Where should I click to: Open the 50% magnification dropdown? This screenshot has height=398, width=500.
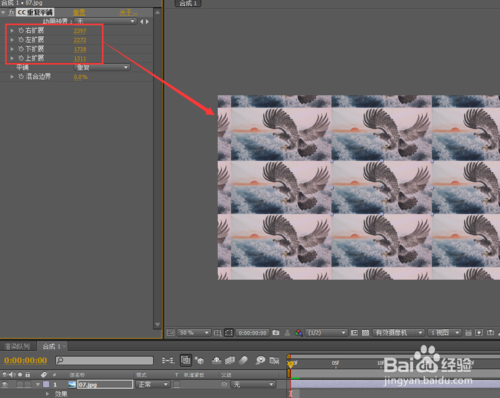(x=194, y=333)
